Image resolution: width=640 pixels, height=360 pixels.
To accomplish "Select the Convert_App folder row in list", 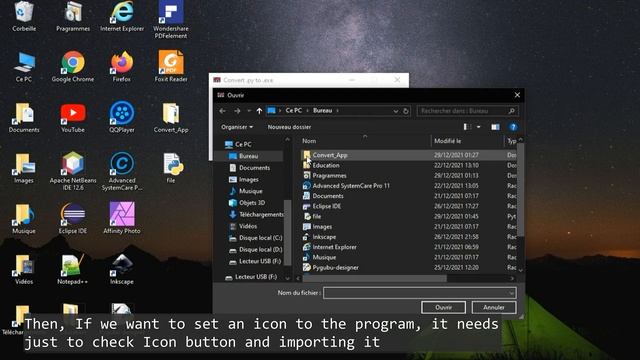I will tap(409, 155).
